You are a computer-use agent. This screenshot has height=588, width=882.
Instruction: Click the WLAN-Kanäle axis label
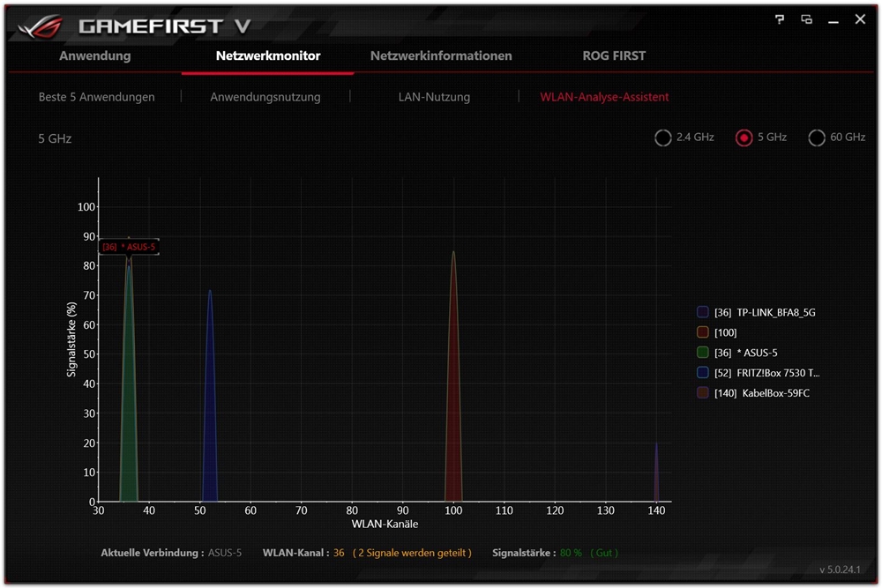click(x=385, y=524)
